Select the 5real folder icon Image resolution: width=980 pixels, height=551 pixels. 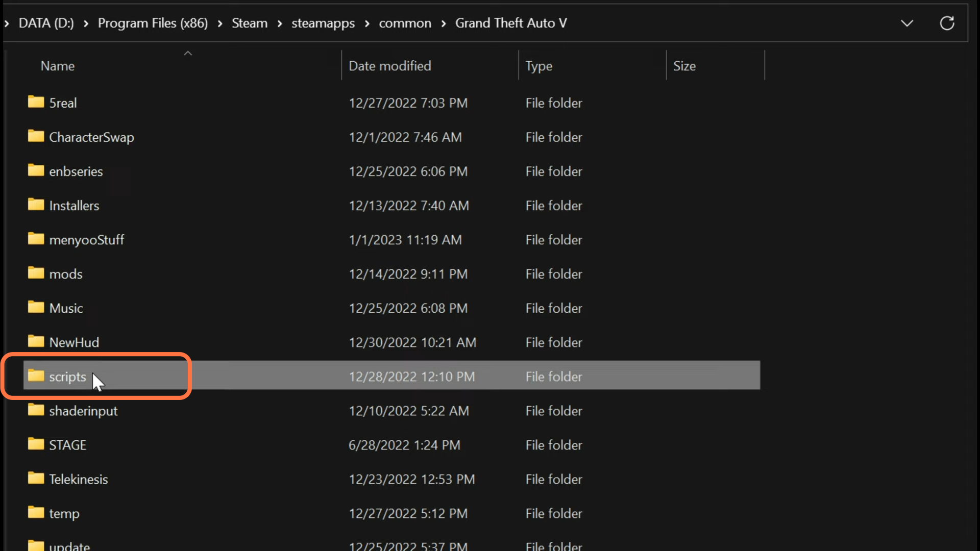coord(36,102)
